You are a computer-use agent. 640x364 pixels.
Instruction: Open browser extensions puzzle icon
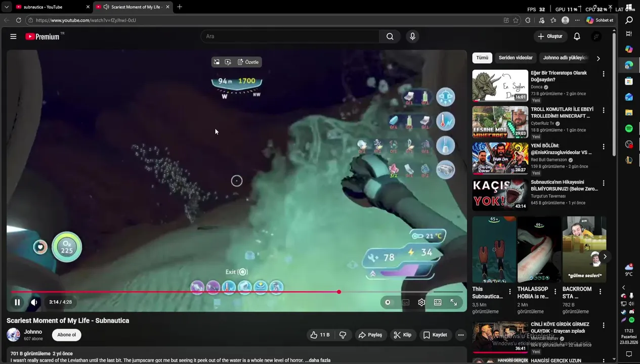pyautogui.click(x=528, y=20)
